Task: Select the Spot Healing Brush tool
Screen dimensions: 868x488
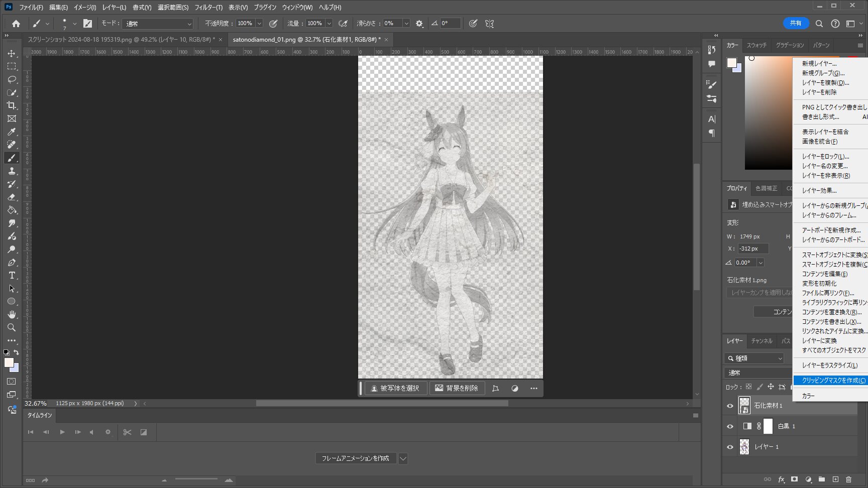Action: point(12,145)
